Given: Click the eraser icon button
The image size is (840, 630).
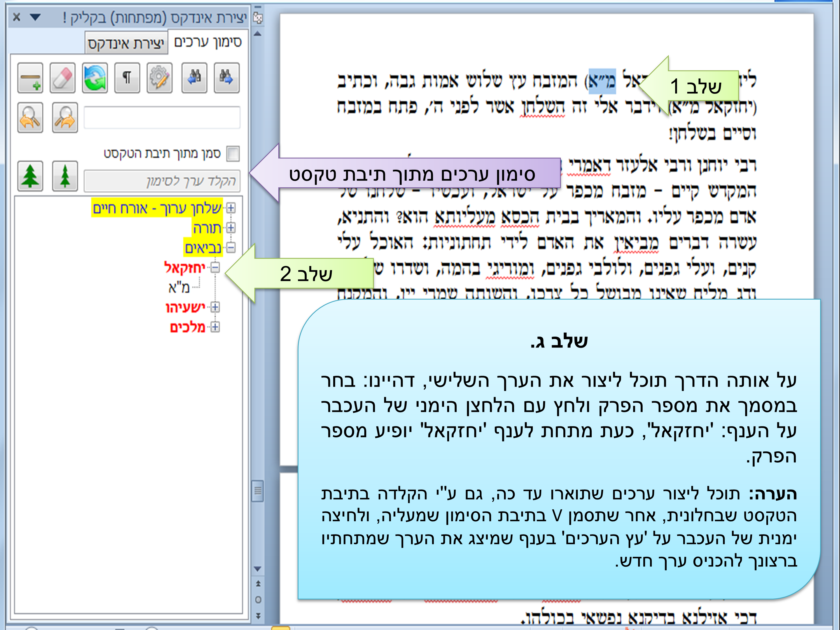Looking at the screenshot, I should tap(63, 78).
